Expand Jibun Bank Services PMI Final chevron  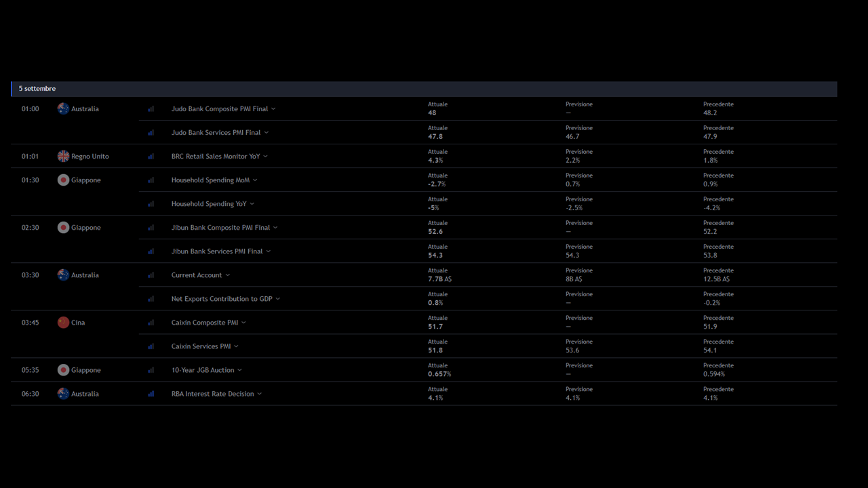[269, 251]
